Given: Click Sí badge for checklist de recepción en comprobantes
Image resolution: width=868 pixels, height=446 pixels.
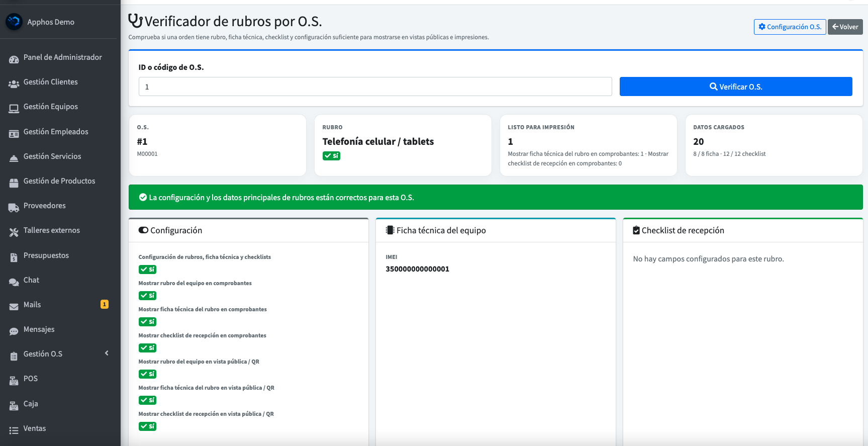Looking at the screenshot, I should coord(148,348).
